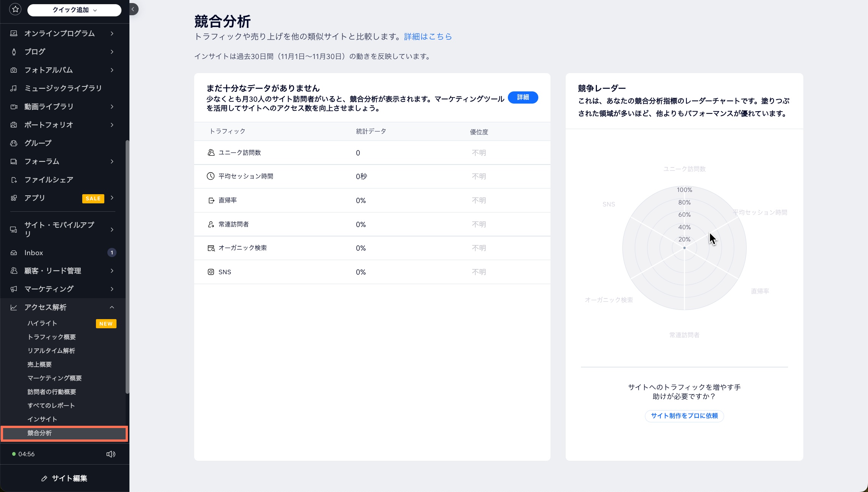This screenshot has width=868, height=492.
Task: Expand the アプリ submenu chevron
Action: pyautogui.click(x=112, y=198)
